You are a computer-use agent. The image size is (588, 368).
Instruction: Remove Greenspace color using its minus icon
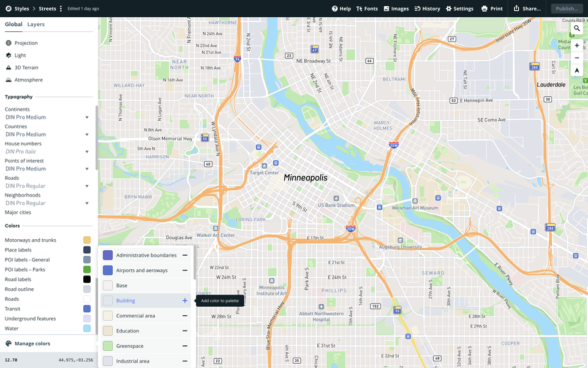tap(185, 346)
